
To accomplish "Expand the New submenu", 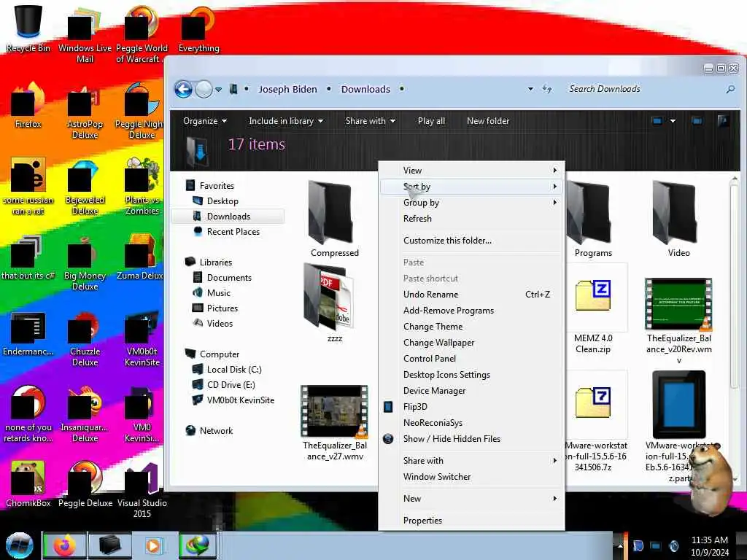I will point(472,499).
